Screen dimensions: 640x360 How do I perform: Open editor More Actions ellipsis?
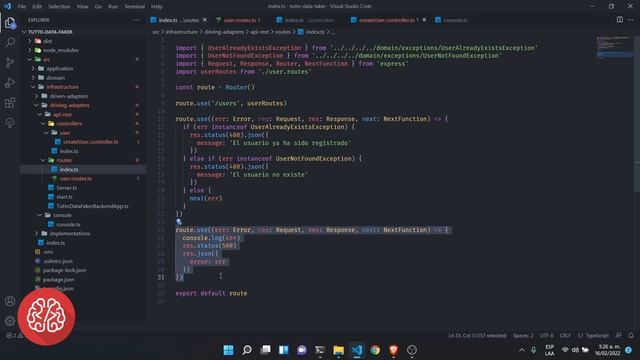click(631, 20)
